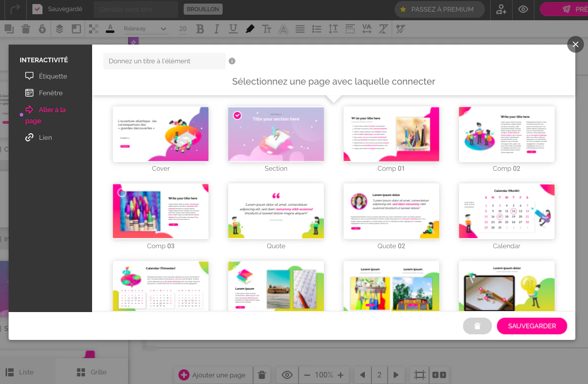Screen dimensions: 588x384
Task: Toggle the eye icon in the bottom bar
Action: click(287, 374)
